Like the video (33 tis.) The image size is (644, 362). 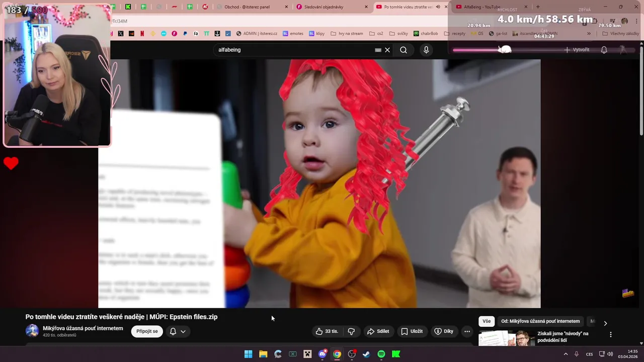click(327, 331)
